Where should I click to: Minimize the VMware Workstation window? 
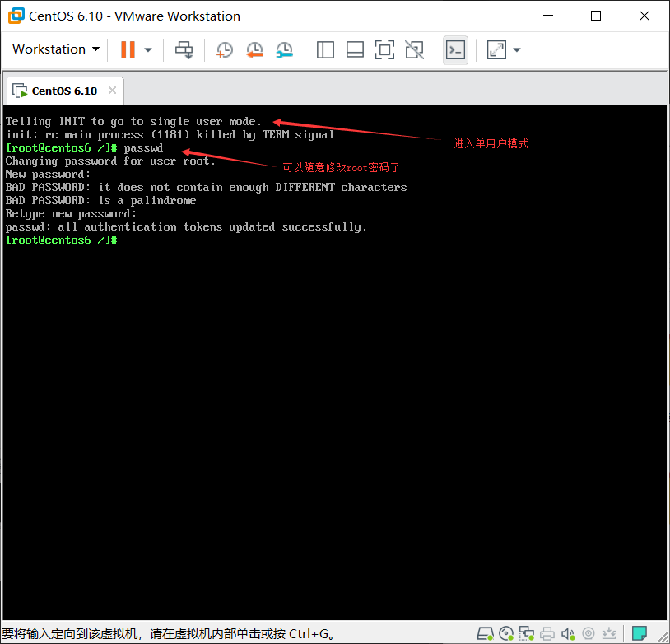[x=548, y=16]
